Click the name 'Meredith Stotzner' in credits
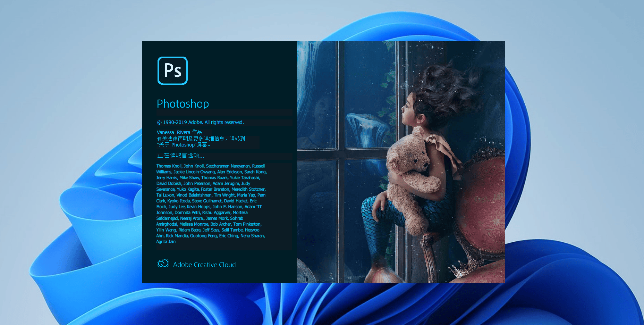This screenshot has height=325, width=644. 248,189
